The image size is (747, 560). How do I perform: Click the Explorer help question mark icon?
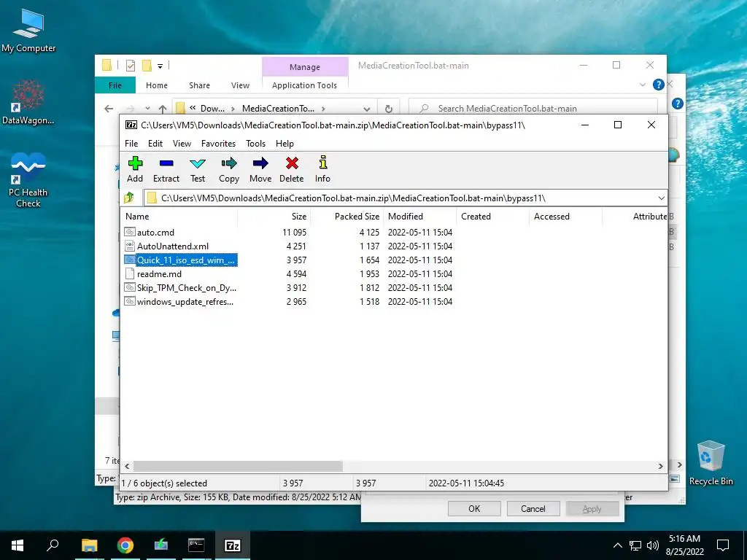[659, 85]
